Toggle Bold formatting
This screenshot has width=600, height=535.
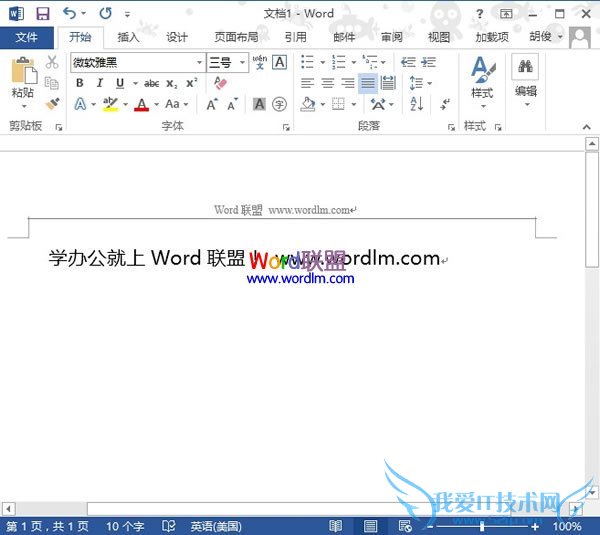80,83
